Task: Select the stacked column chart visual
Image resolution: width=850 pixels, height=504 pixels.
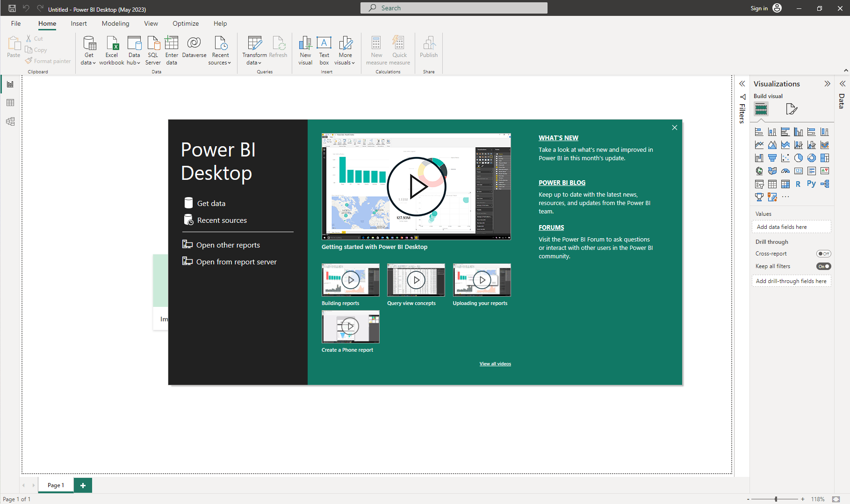Action: [x=772, y=132]
